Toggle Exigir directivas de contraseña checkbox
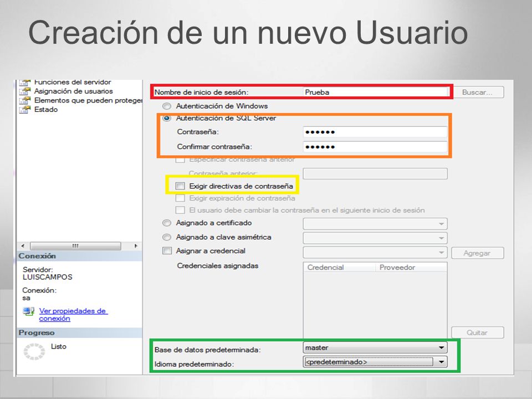Screen dimensions: 532x399 [x=180, y=186]
